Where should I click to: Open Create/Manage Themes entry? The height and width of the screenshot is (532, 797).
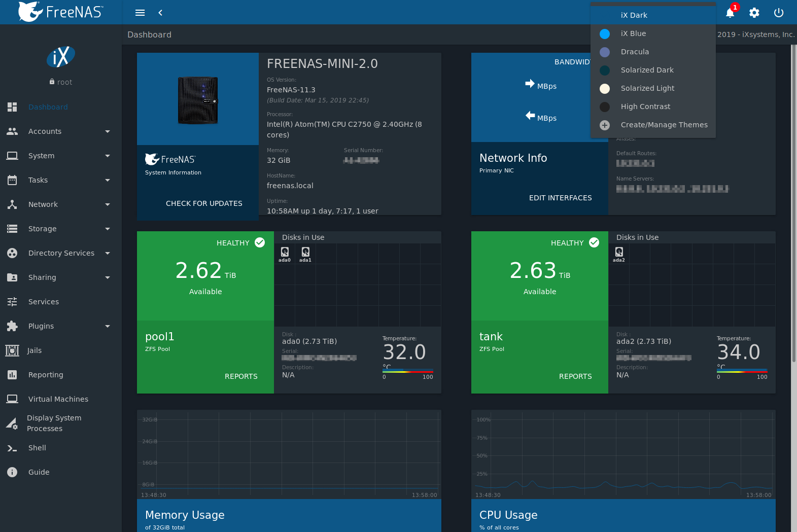pyautogui.click(x=653, y=125)
